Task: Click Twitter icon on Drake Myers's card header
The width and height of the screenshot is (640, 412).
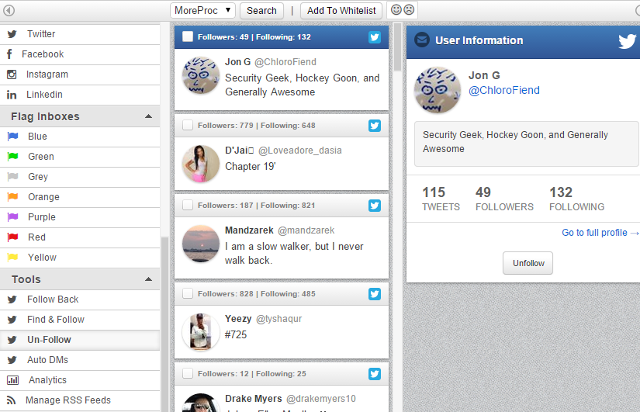Action: click(375, 374)
